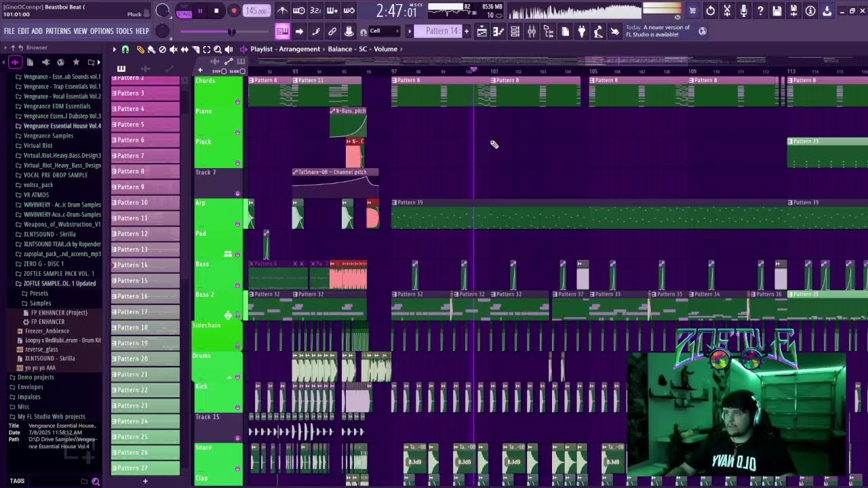Screen dimensions: 868x488
Task: Toggle overdub/blend recording icon
Action: [332, 11]
